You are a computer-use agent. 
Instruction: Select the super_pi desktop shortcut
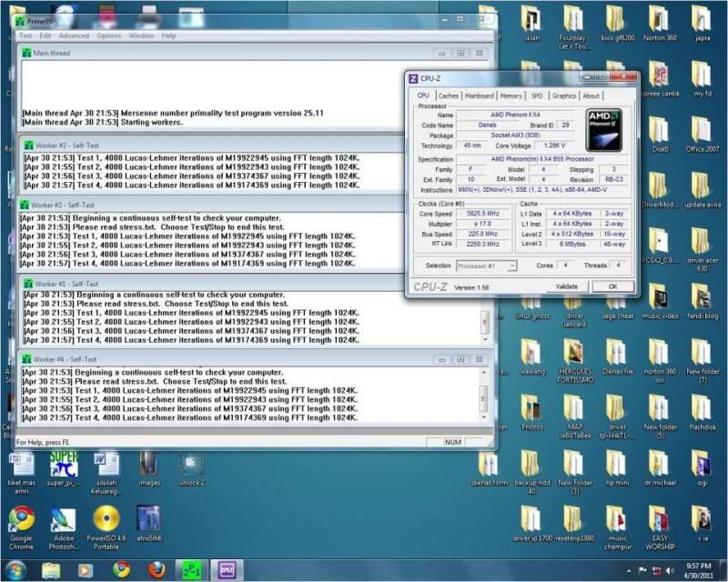64,468
